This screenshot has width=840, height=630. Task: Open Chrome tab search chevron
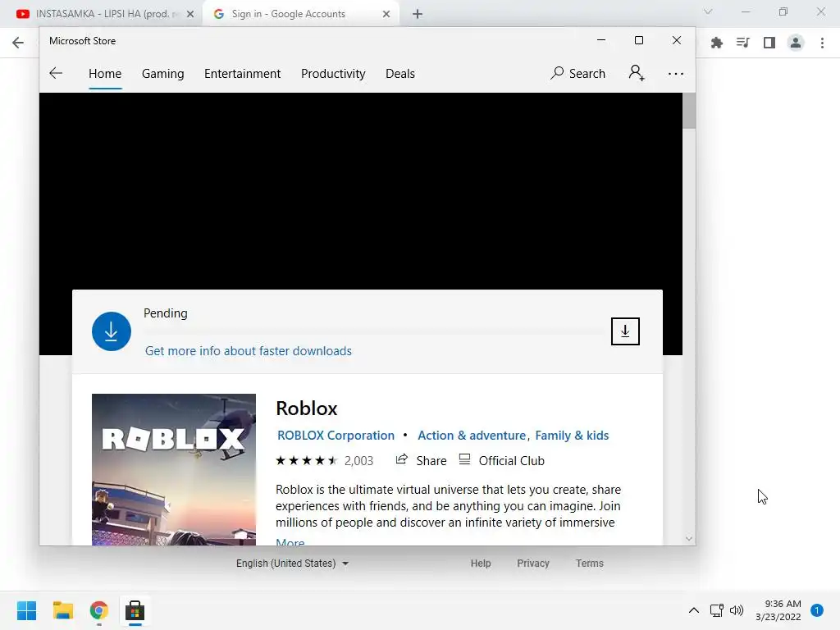pyautogui.click(x=708, y=11)
